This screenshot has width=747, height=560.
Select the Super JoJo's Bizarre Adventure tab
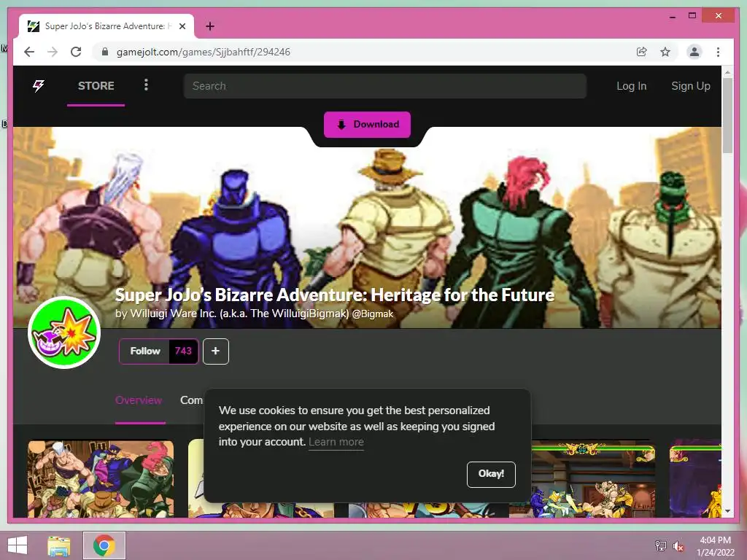[107, 26]
